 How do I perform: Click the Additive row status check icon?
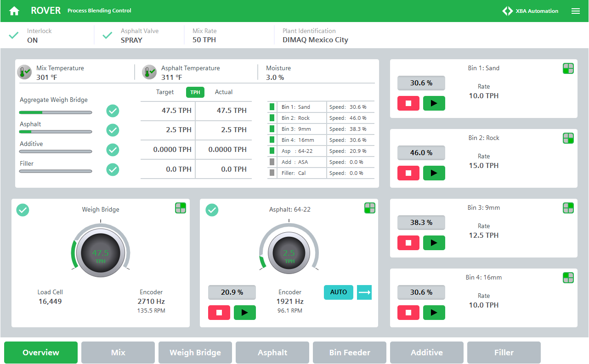click(x=113, y=150)
